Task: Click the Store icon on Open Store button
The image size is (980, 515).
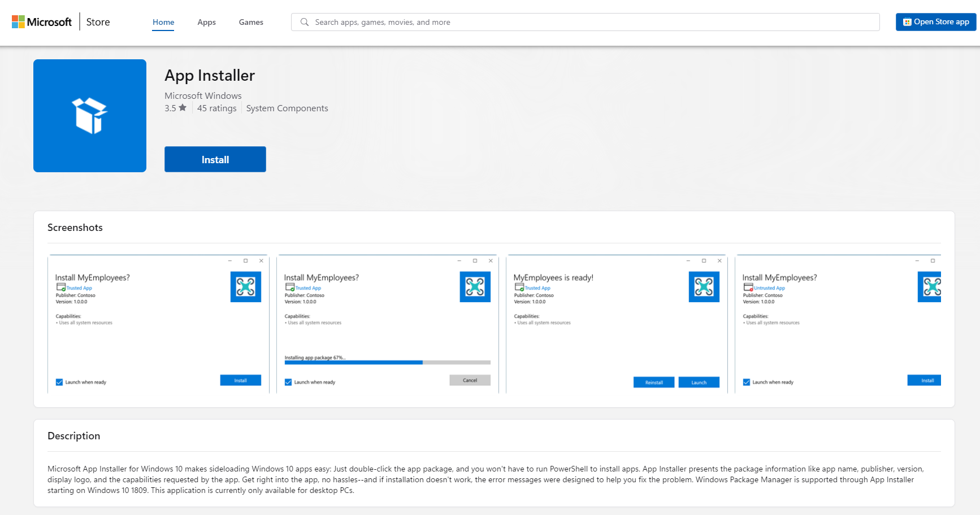Action: pyautogui.click(x=907, y=22)
